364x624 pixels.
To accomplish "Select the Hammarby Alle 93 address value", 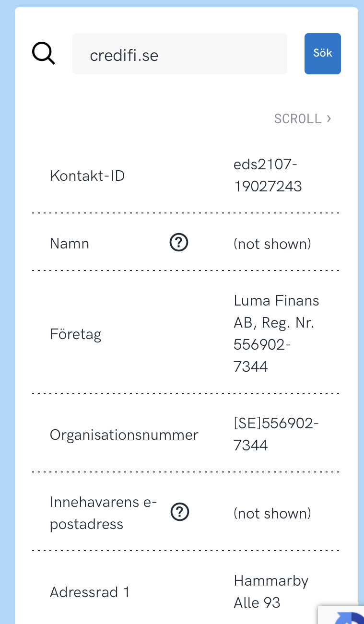I will click(x=271, y=592).
